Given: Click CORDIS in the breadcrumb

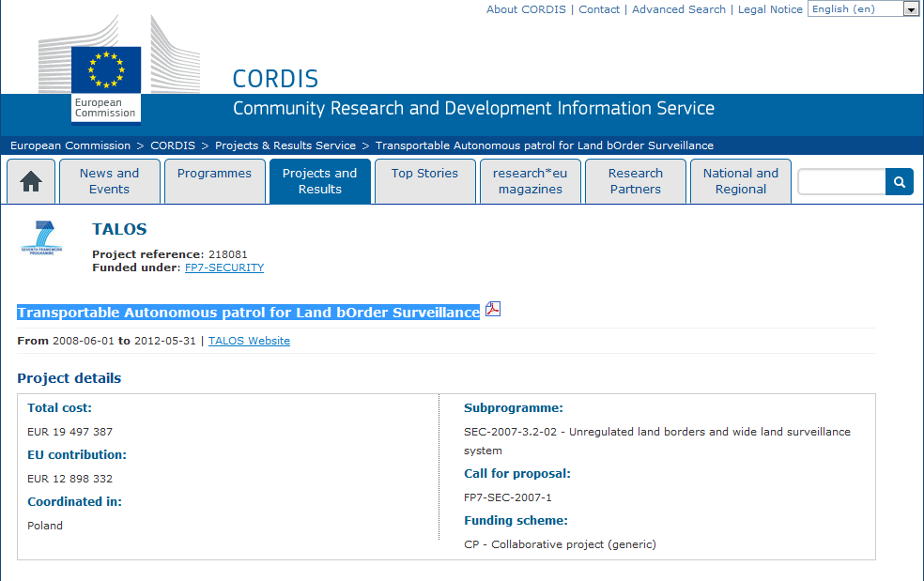Looking at the screenshot, I should click(x=173, y=145).
